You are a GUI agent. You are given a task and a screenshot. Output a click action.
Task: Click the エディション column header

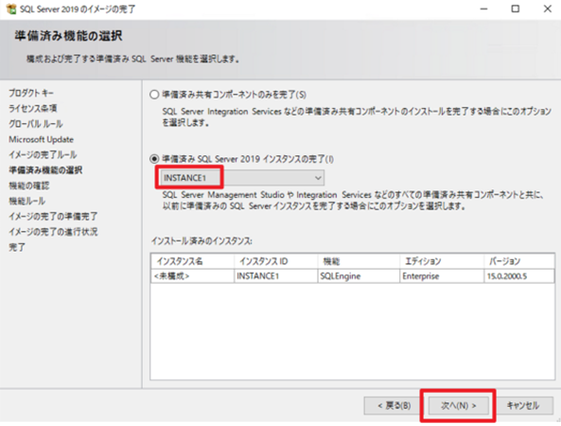(x=442, y=261)
